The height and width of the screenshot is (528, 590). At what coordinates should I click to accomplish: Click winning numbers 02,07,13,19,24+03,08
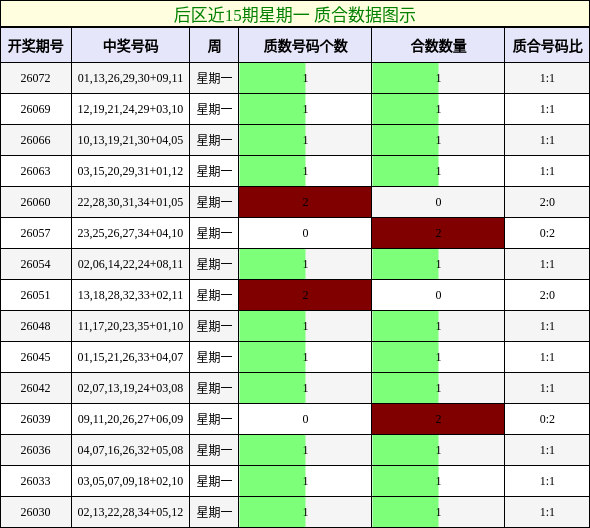pos(130,388)
